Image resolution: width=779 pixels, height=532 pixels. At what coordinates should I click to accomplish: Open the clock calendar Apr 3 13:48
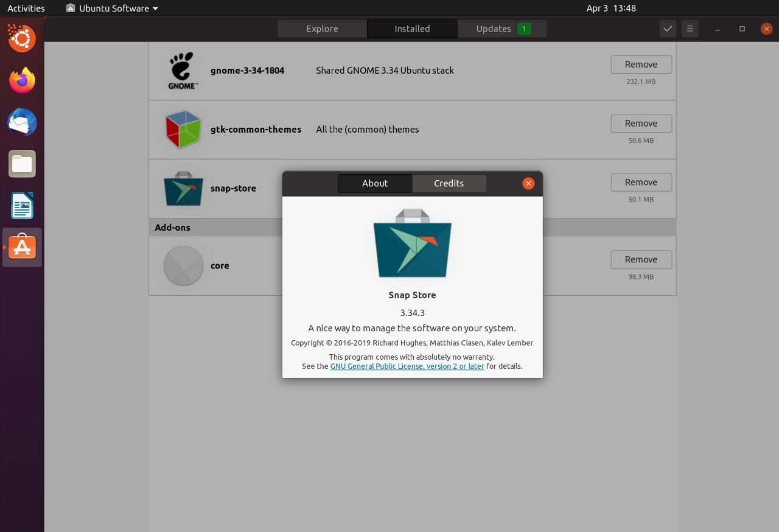pos(611,9)
